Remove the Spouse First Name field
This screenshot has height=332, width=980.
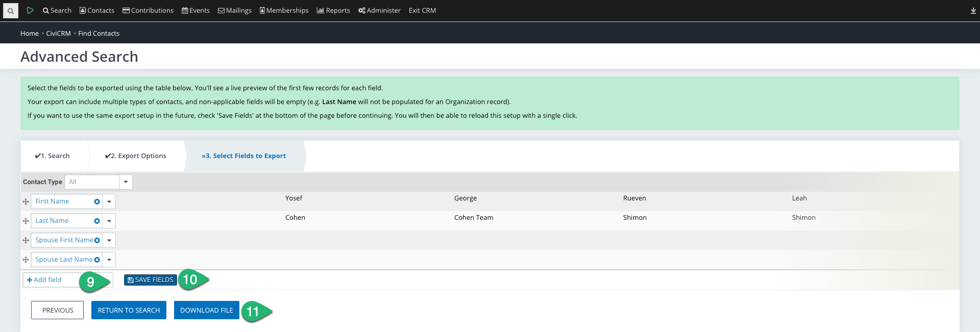97,240
